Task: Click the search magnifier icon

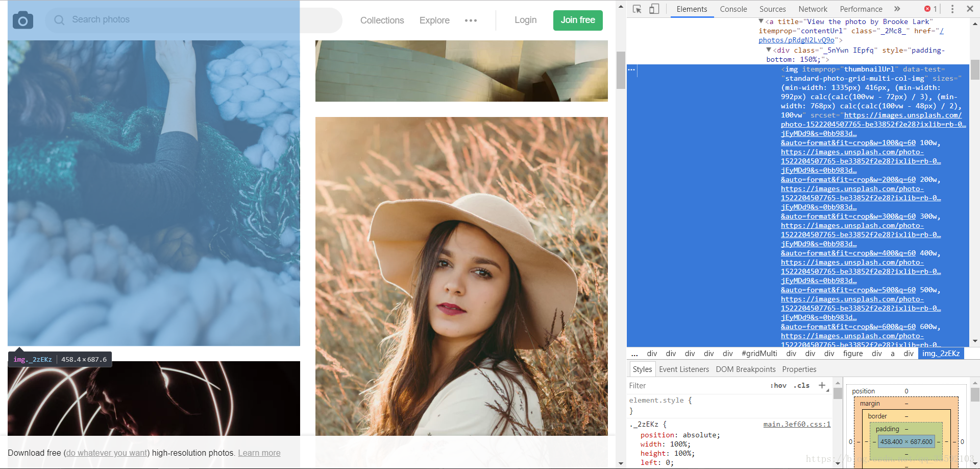Action: [59, 20]
